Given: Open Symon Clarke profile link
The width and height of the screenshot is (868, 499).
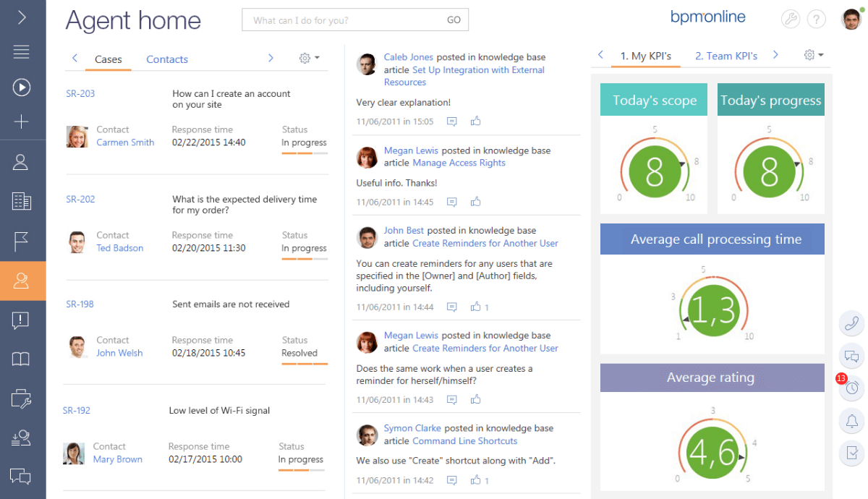Looking at the screenshot, I should 412,428.
